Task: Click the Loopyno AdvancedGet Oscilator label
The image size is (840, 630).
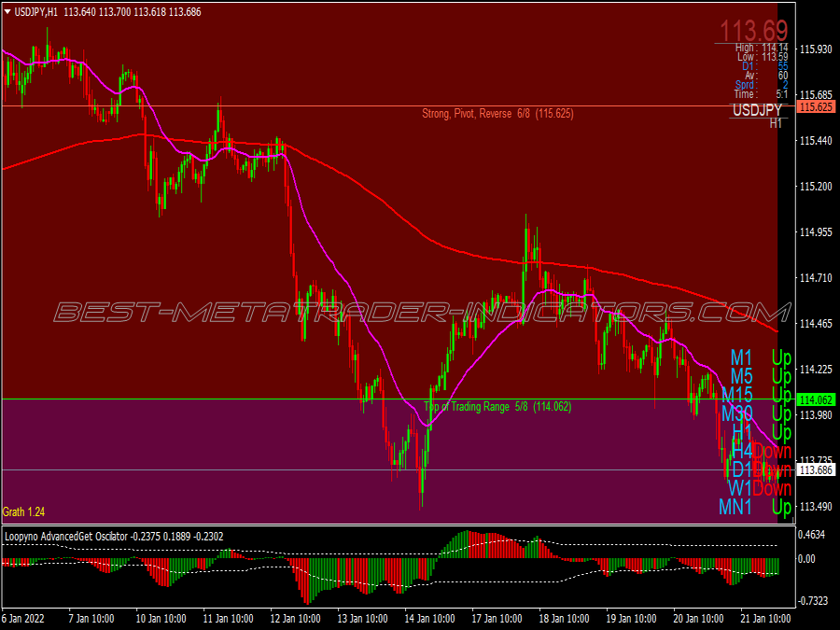Action: tap(113, 537)
